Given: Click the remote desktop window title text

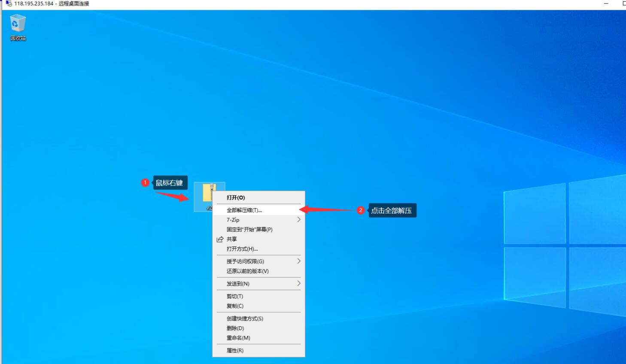Looking at the screenshot, I should coord(52,3).
